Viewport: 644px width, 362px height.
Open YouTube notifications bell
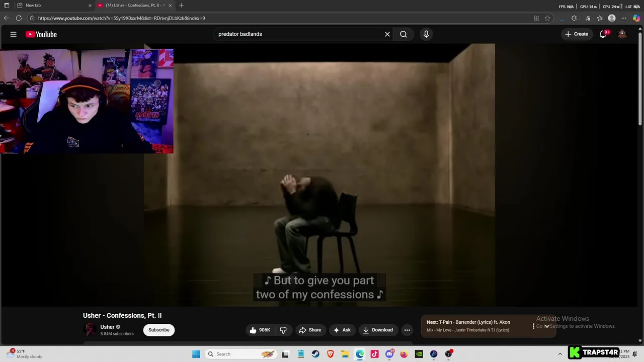coord(603,34)
